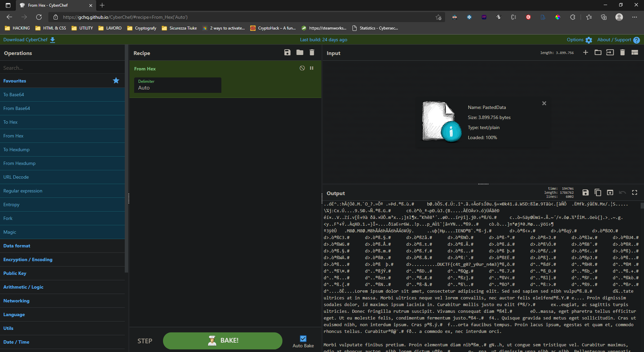The width and height of the screenshot is (644, 352).
Task: Open the HACKING bookmarks folder
Action: pyautogui.click(x=17, y=28)
